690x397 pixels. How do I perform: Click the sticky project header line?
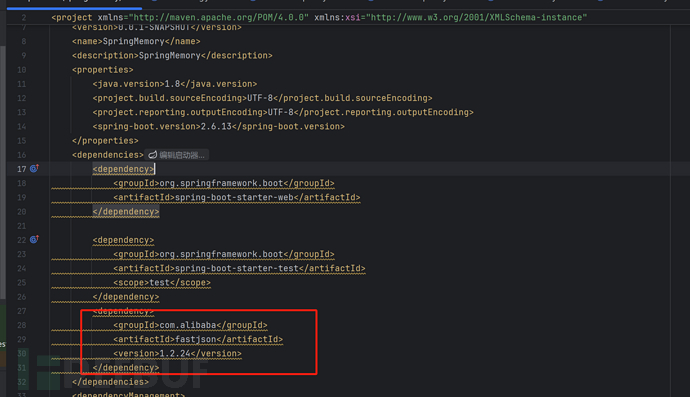(x=319, y=18)
